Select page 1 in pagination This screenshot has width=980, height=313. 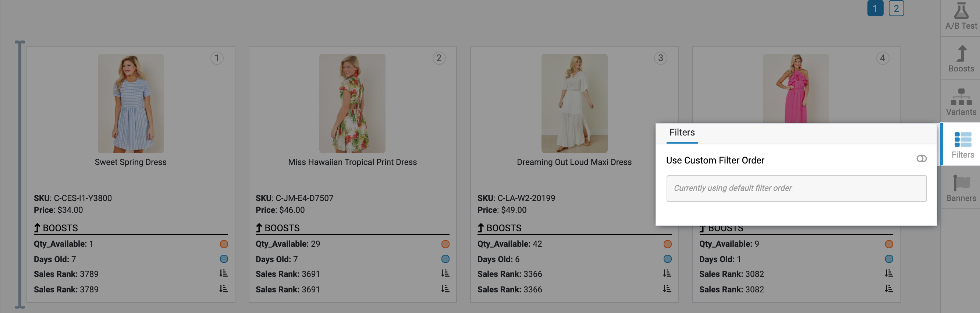(x=875, y=8)
